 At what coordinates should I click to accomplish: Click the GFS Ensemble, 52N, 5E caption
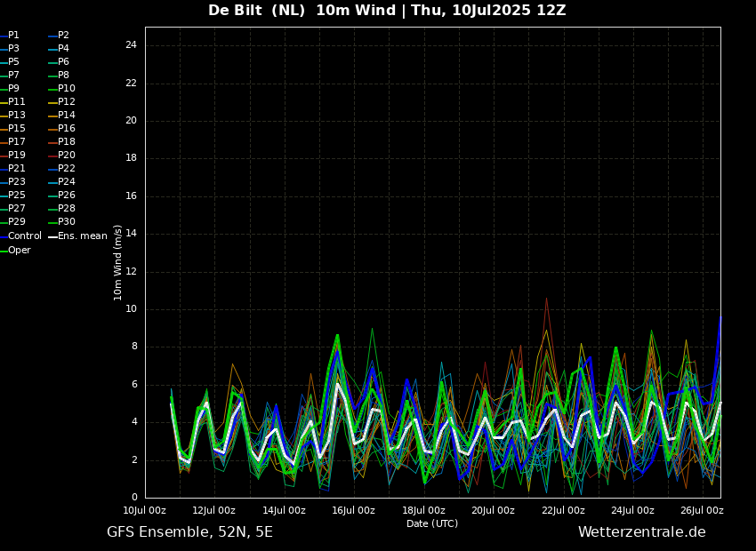click(189, 532)
